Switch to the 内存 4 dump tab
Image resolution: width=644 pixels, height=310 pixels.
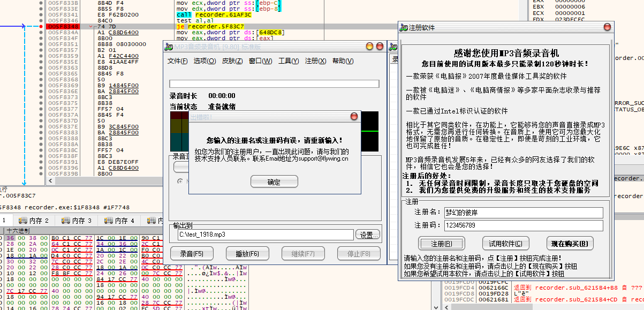click(x=119, y=221)
